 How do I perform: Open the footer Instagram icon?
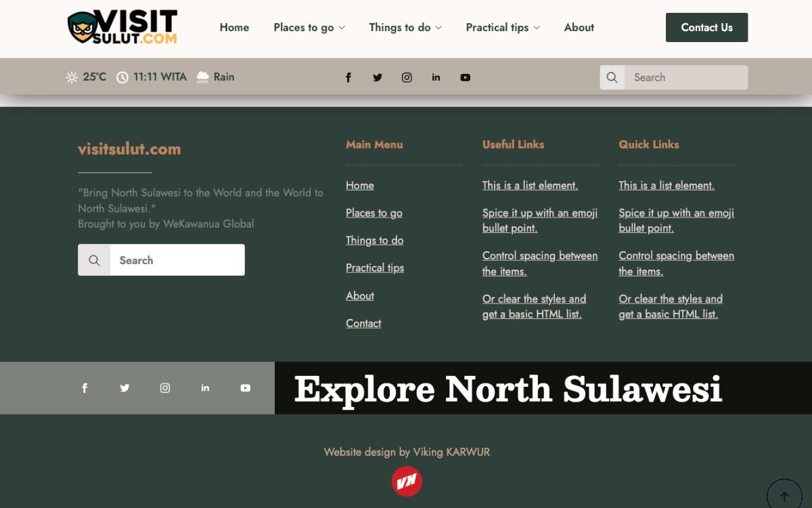pyautogui.click(x=165, y=388)
